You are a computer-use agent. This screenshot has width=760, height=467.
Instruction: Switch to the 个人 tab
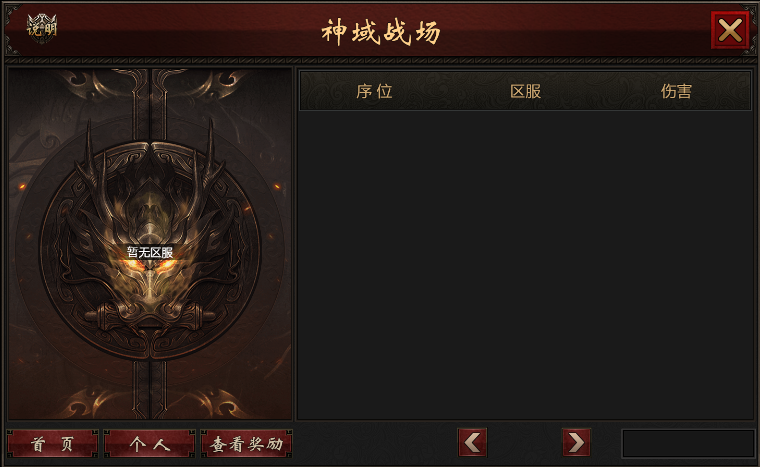(149, 443)
